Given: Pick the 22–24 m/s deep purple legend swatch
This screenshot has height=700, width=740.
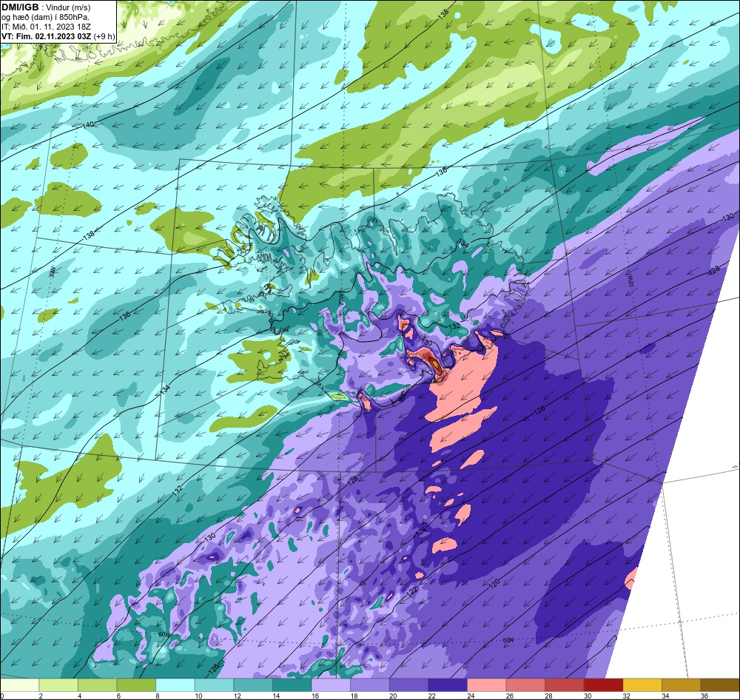Looking at the screenshot, I should click(448, 685).
